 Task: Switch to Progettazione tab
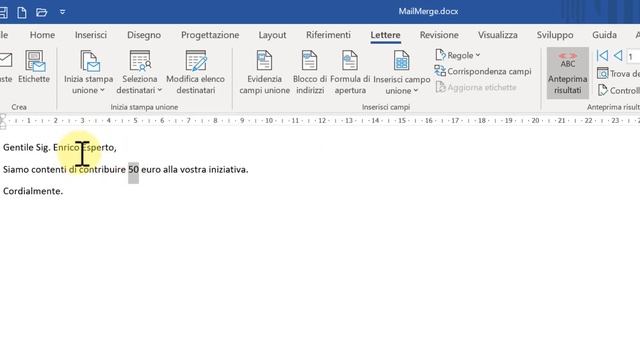click(x=210, y=35)
